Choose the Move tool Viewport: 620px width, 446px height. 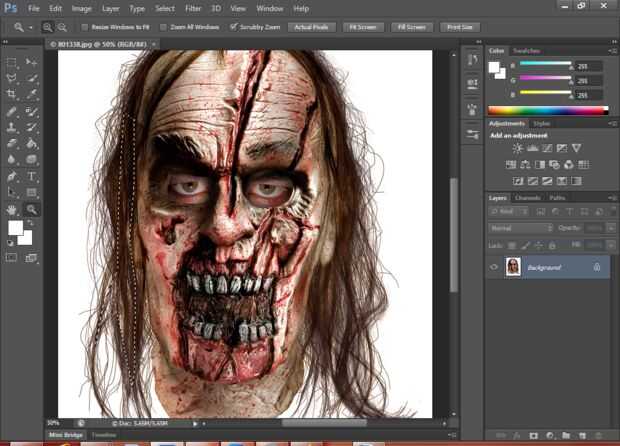(32, 62)
